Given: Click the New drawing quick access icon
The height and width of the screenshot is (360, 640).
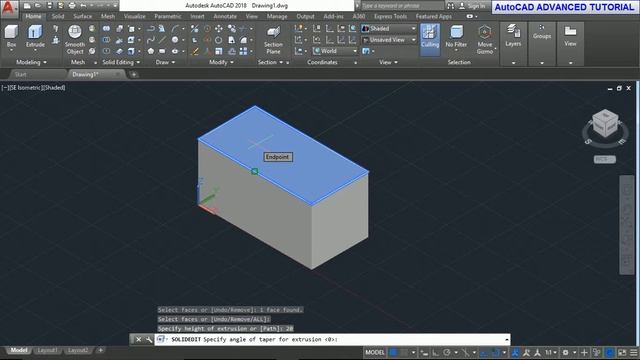Looking at the screenshot, I should (27, 6).
